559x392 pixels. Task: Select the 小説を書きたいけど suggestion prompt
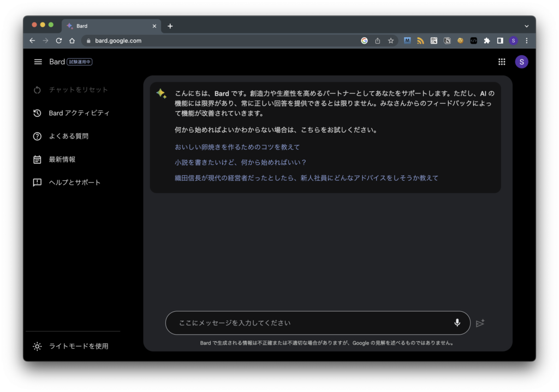pyautogui.click(x=241, y=162)
